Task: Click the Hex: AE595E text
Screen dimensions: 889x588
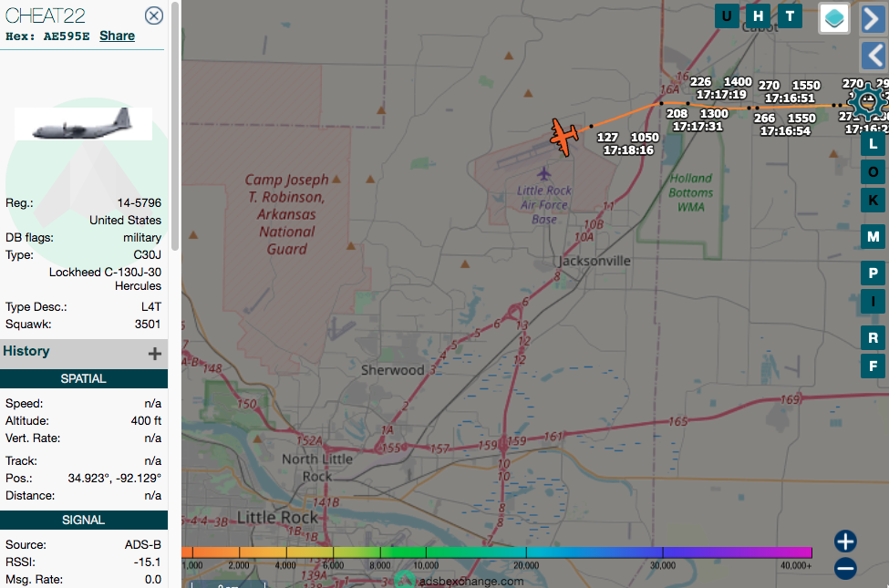Action: 47,36
